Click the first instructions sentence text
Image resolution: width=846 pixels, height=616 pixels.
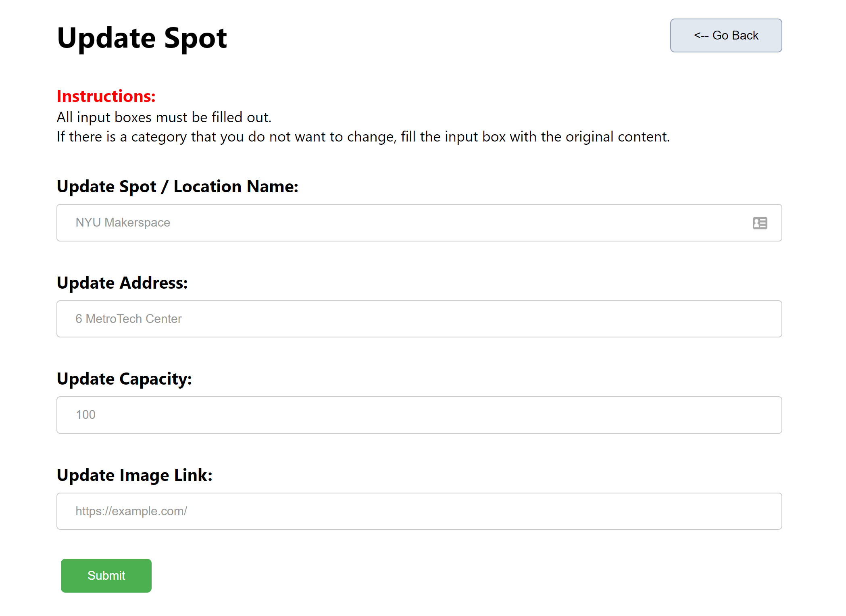pyautogui.click(x=164, y=117)
